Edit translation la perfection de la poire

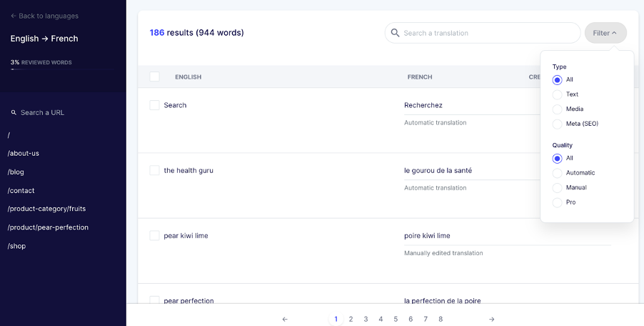(x=443, y=300)
